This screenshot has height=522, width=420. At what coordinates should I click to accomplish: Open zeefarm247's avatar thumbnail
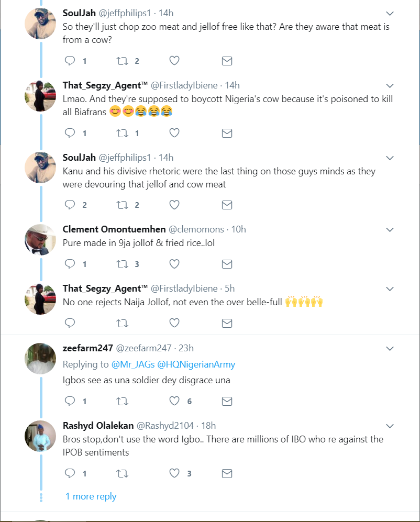coord(40,359)
